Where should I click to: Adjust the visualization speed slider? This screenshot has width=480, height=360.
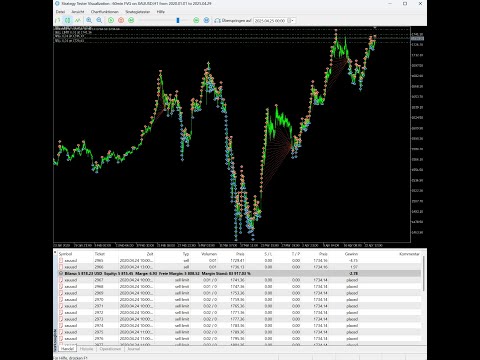pos(178,20)
